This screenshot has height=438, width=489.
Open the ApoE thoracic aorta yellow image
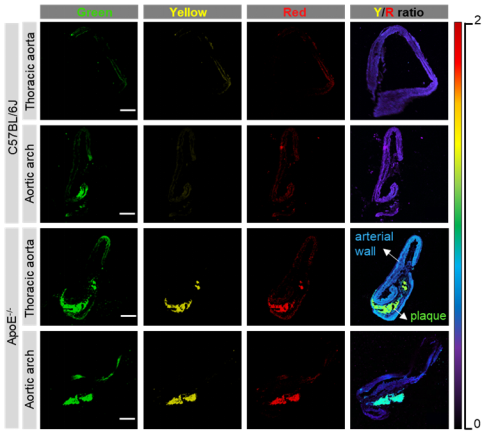(192, 277)
